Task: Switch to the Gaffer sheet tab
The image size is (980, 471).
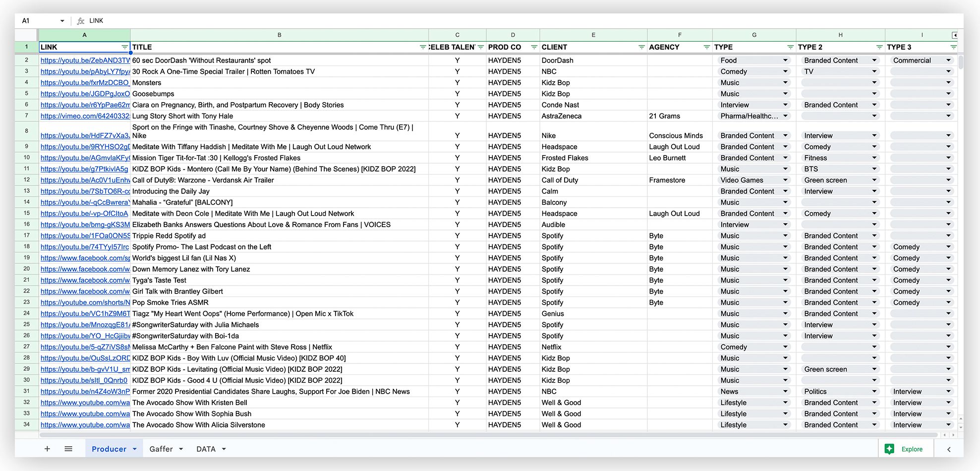Action: pyautogui.click(x=161, y=449)
